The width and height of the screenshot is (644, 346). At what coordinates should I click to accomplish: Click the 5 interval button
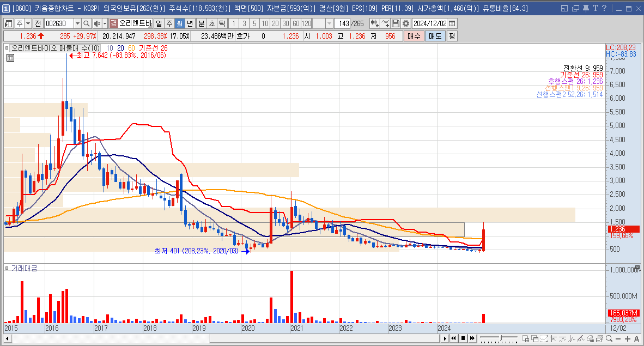click(x=254, y=24)
